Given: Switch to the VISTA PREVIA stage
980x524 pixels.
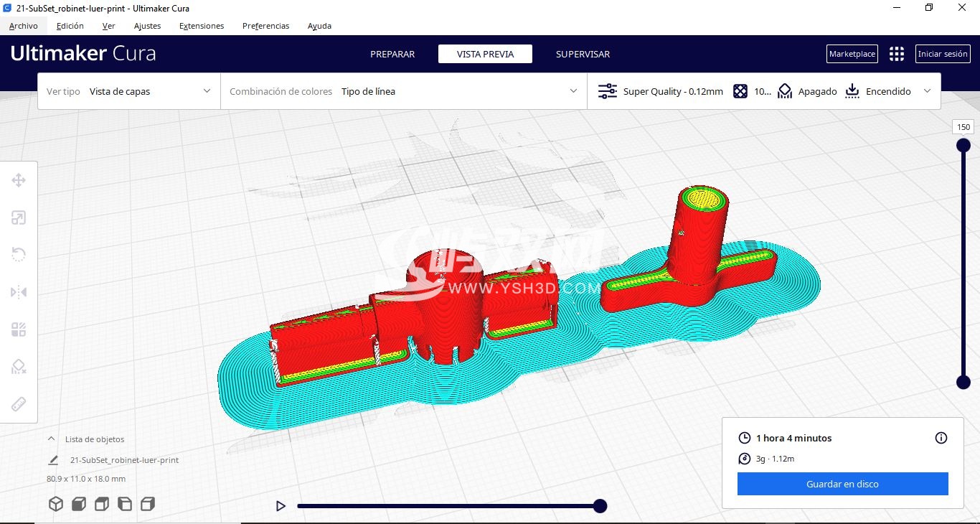Looking at the screenshot, I should click(x=486, y=54).
